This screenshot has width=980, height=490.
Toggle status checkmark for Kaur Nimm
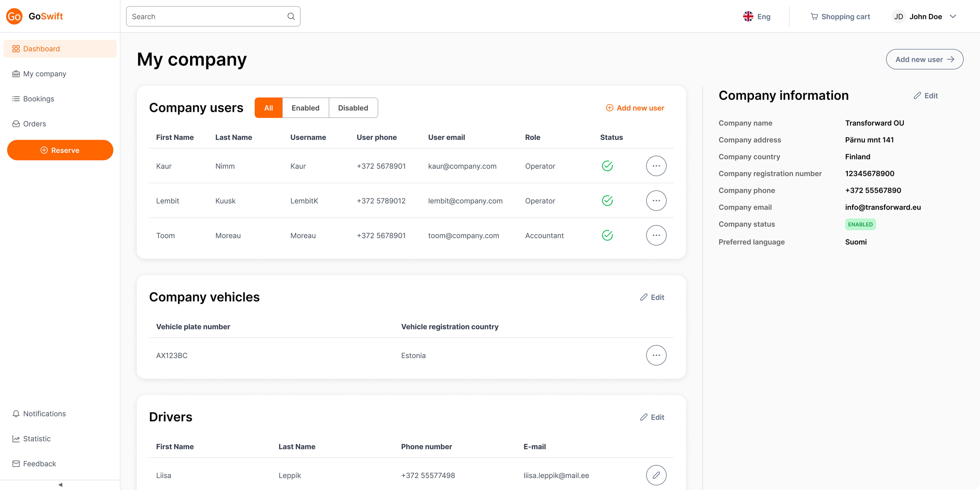click(607, 166)
